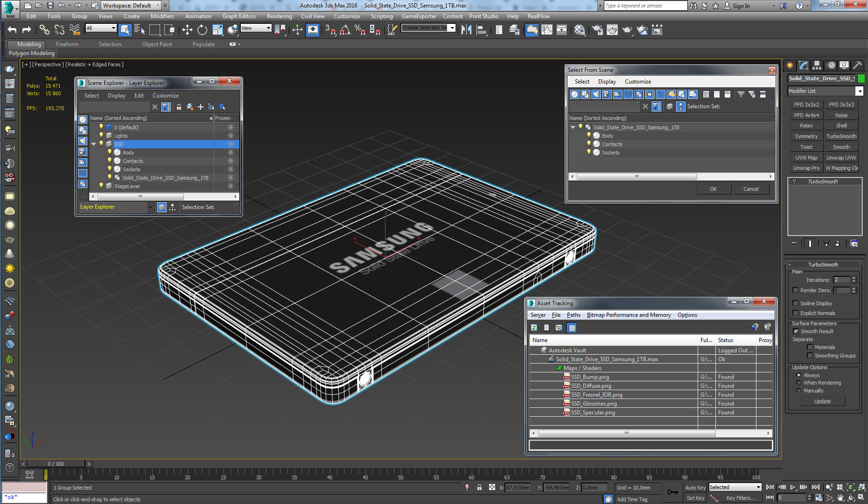868x504 pixels.
Task: Open Render Setup teapot icon
Action: tap(597, 30)
